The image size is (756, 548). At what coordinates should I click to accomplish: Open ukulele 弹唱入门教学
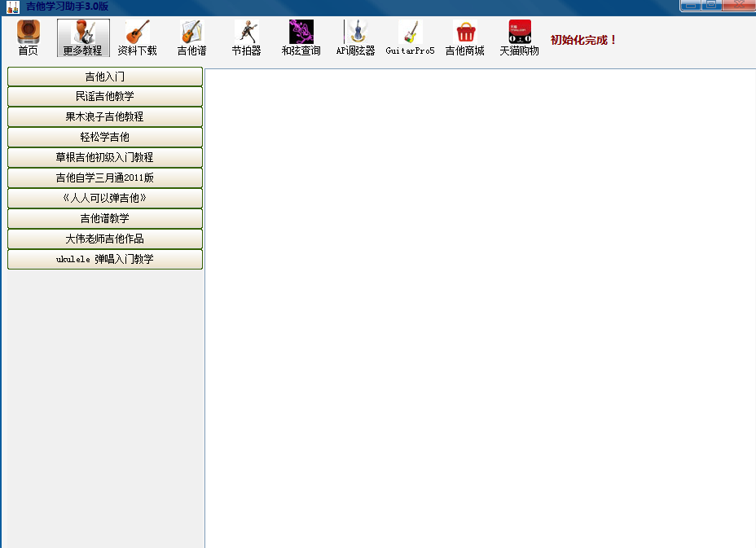[105, 259]
